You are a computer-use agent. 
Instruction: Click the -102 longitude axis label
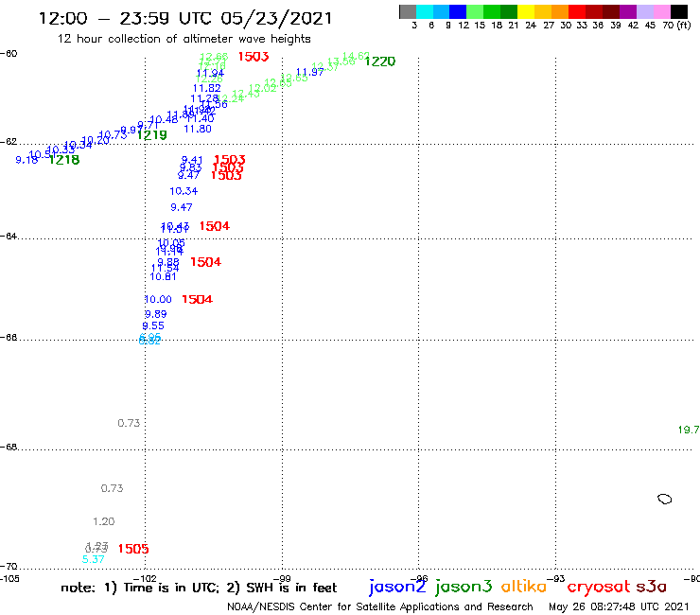145,579
